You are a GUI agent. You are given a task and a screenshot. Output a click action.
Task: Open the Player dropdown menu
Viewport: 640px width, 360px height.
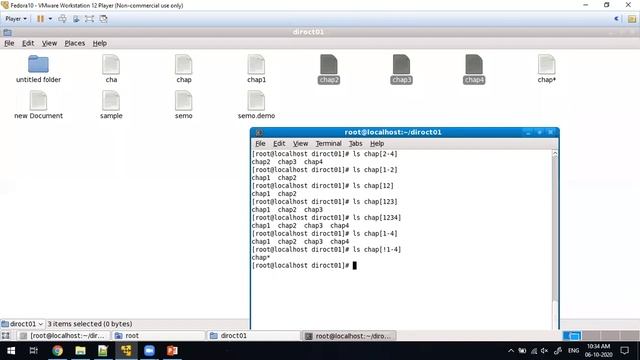click(16, 19)
